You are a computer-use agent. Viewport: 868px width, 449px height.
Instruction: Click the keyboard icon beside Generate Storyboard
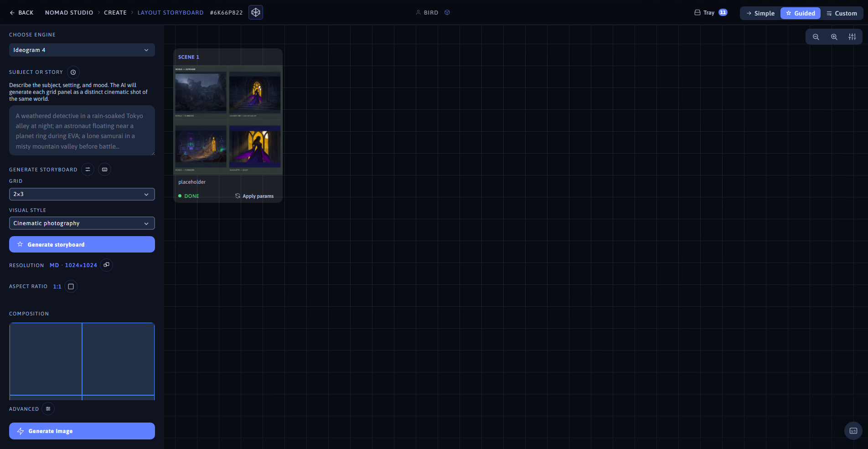(105, 170)
